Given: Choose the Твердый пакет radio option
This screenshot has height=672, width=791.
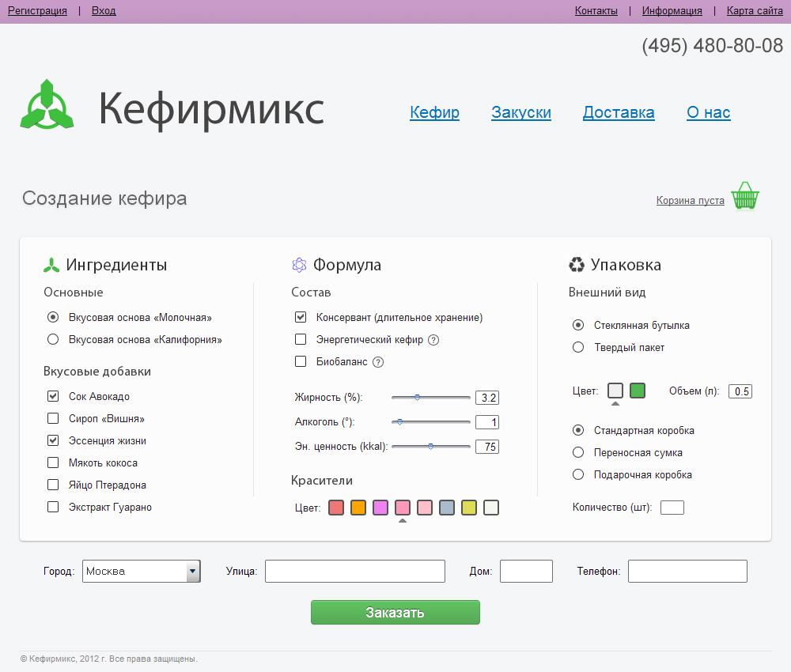Looking at the screenshot, I should click(x=578, y=347).
